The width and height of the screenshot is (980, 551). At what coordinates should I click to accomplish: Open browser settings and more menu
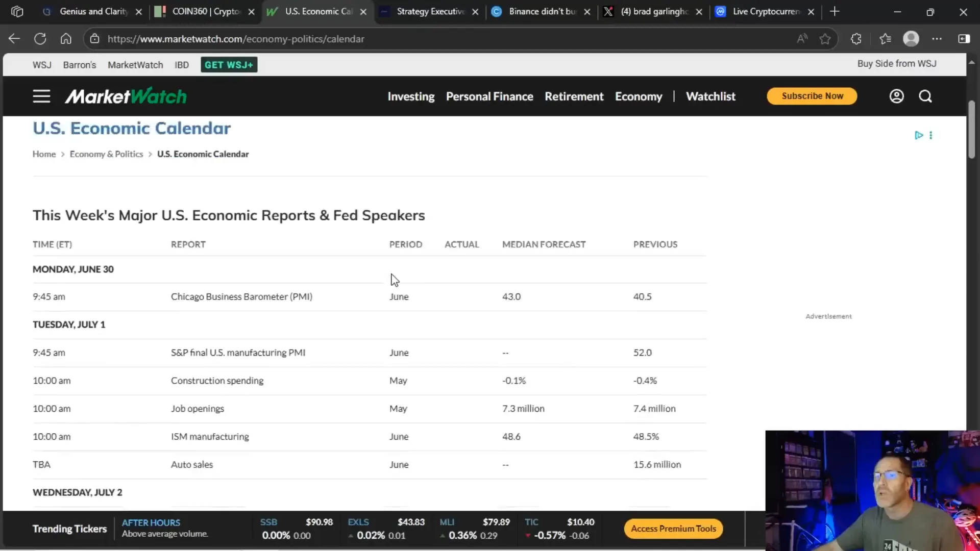coord(937,39)
